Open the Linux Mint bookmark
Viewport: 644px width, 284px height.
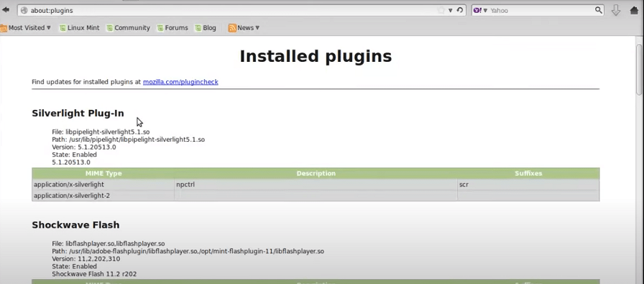coord(79,28)
